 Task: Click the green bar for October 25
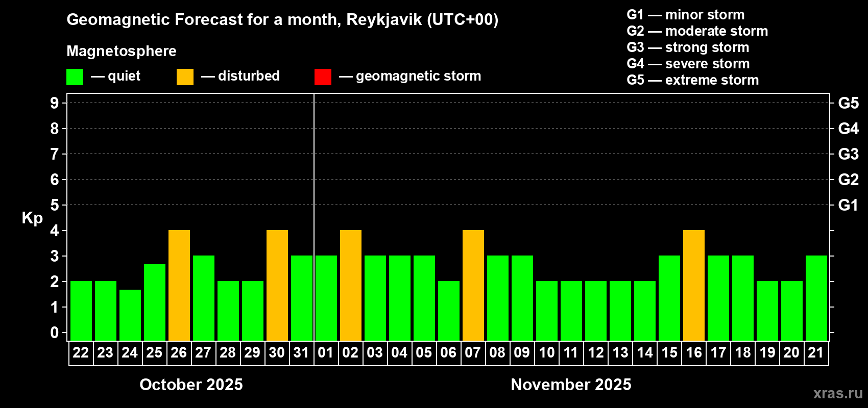pos(155,302)
